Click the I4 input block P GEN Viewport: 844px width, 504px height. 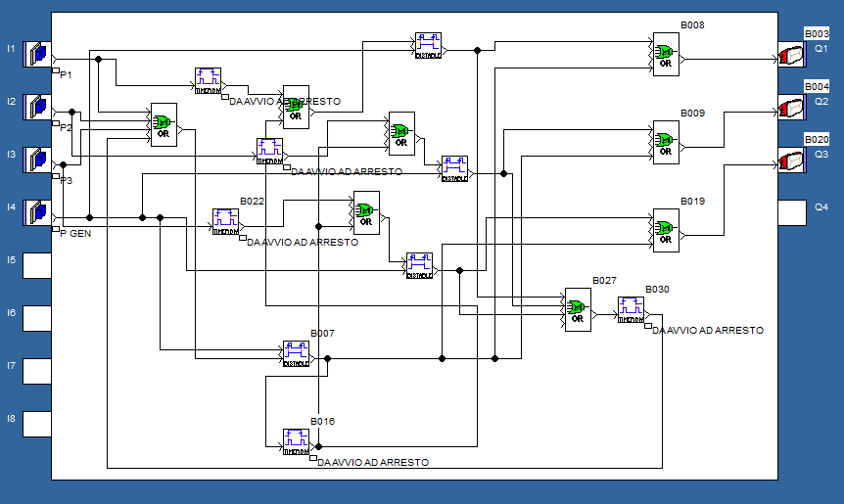click(x=37, y=212)
